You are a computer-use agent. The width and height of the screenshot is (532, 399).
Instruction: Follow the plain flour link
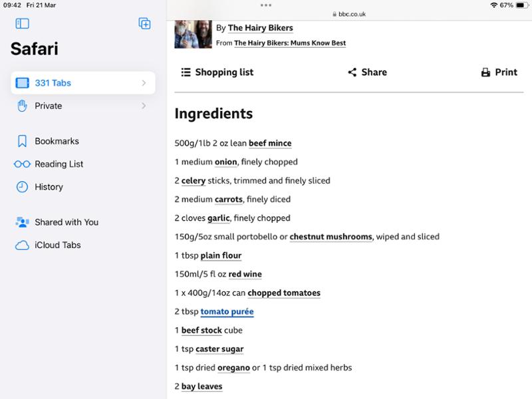coord(221,255)
